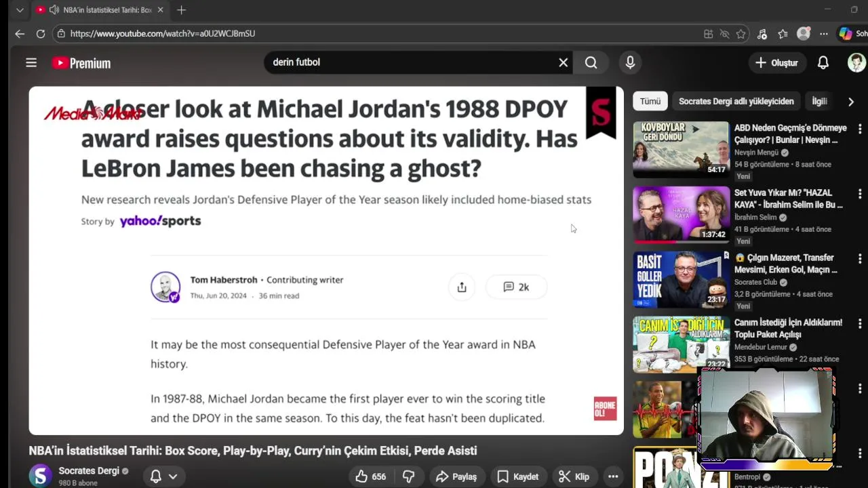Screen dimensions: 868x488
Task: Click the tracking-prevention eye icon
Action: (724, 34)
